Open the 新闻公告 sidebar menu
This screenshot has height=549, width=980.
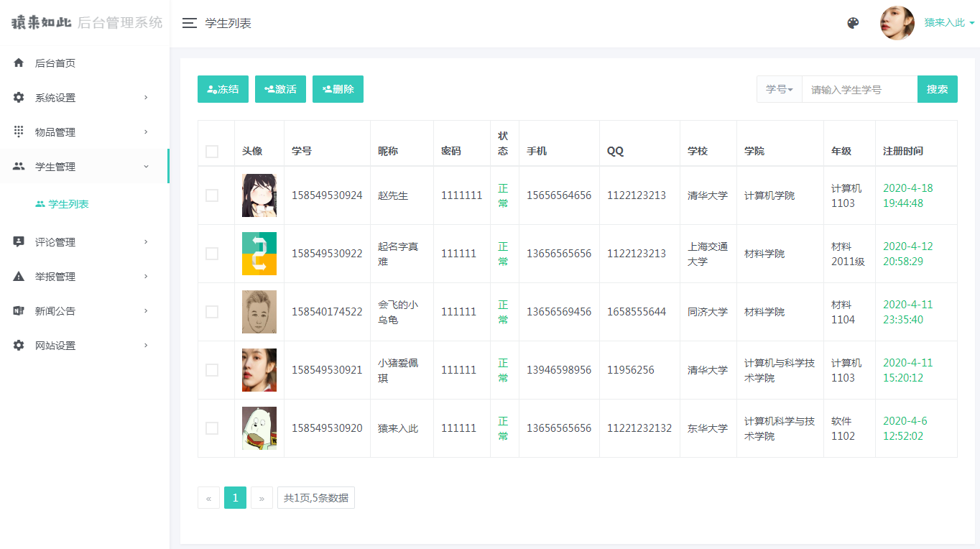pyautogui.click(x=85, y=311)
